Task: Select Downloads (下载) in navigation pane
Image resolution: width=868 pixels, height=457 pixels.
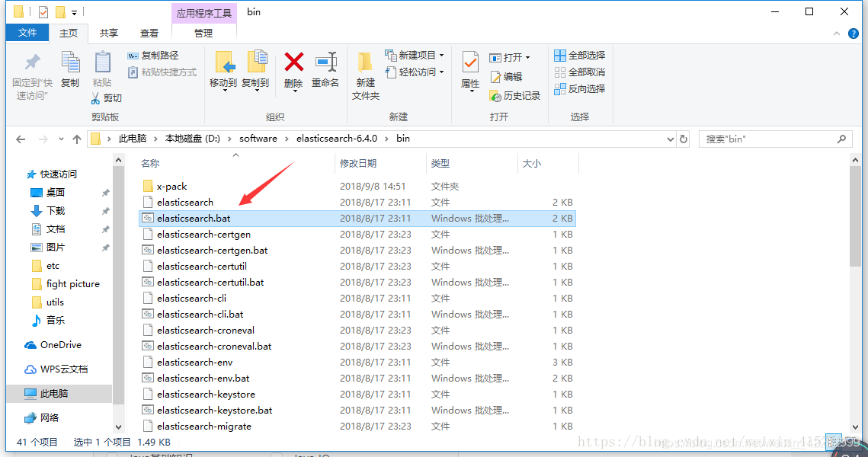Action: (x=56, y=210)
